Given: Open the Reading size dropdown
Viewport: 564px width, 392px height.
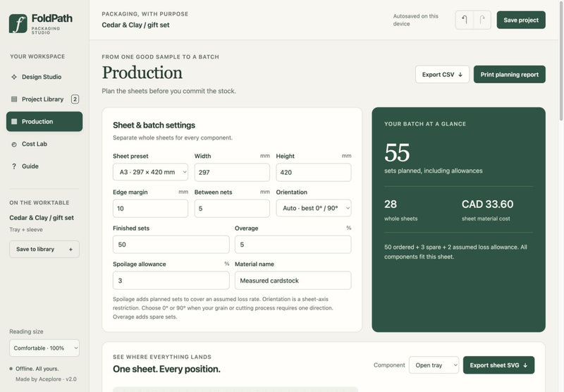Looking at the screenshot, I should pos(44,348).
